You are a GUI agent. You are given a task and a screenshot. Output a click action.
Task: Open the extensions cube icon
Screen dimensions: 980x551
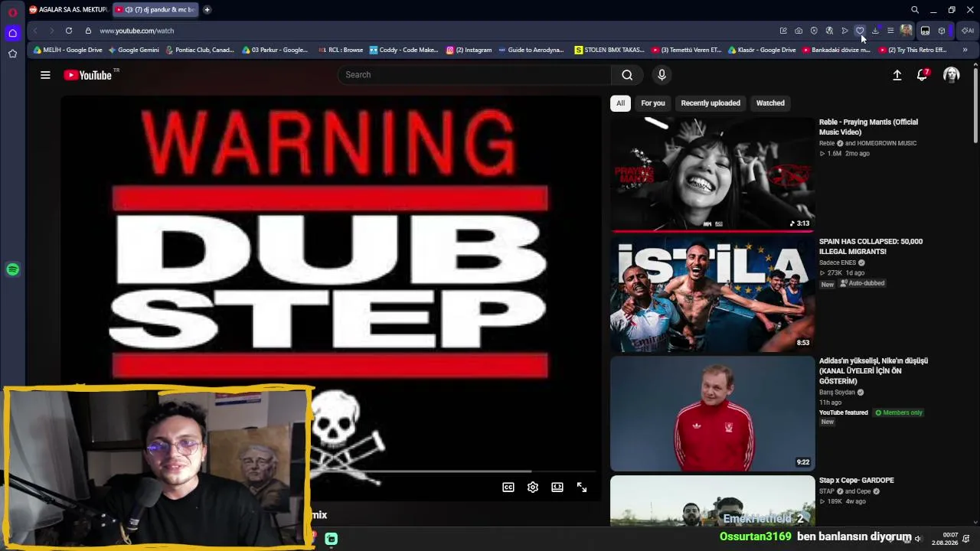(942, 31)
